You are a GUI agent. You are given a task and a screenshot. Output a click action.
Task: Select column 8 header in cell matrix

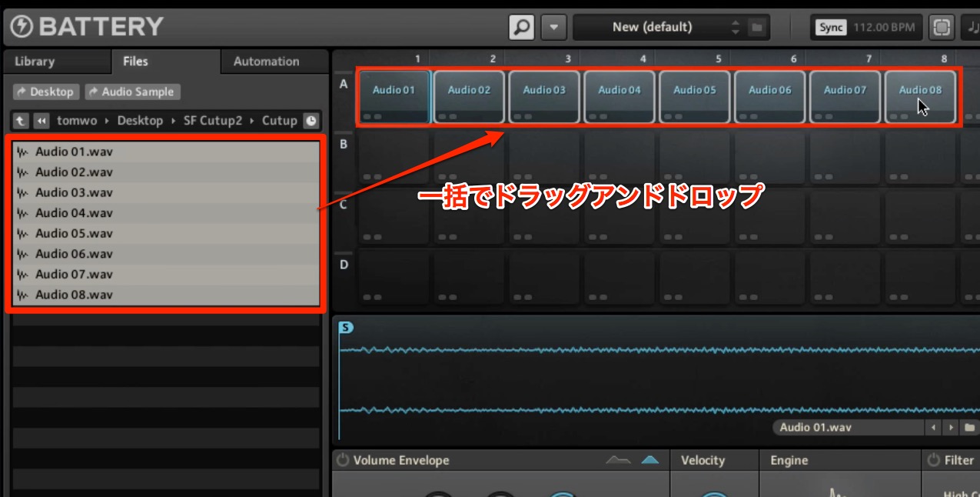pyautogui.click(x=944, y=58)
